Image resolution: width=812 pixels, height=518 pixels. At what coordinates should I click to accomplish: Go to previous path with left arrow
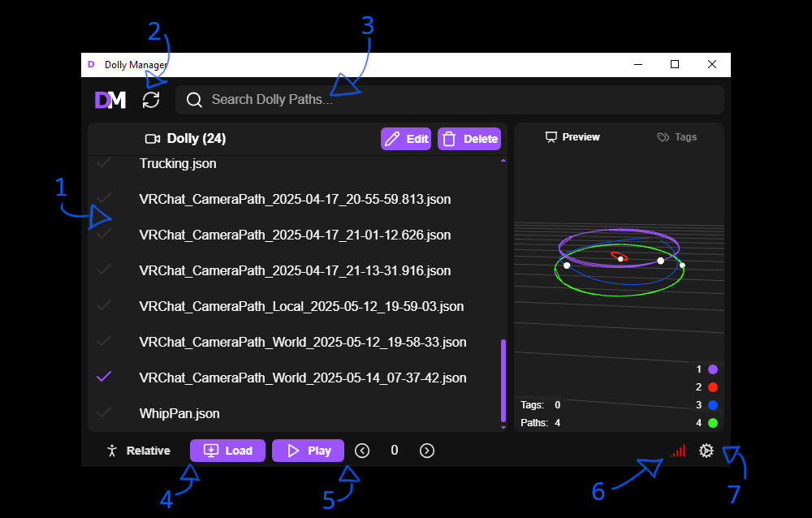click(362, 451)
